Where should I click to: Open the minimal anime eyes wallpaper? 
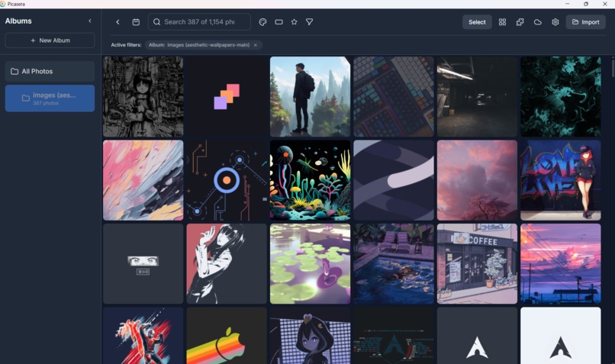pos(143,263)
